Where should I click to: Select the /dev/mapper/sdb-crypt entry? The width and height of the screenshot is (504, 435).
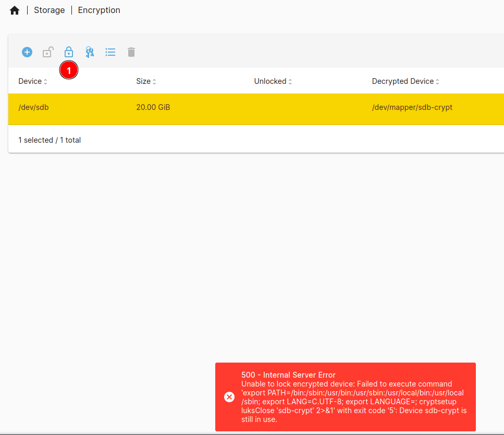click(411, 107)
